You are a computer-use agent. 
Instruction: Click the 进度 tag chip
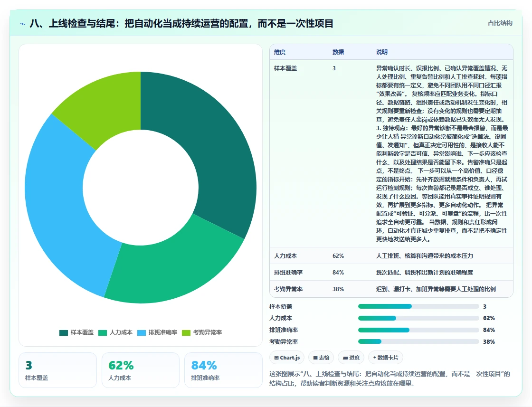point(351,358)
